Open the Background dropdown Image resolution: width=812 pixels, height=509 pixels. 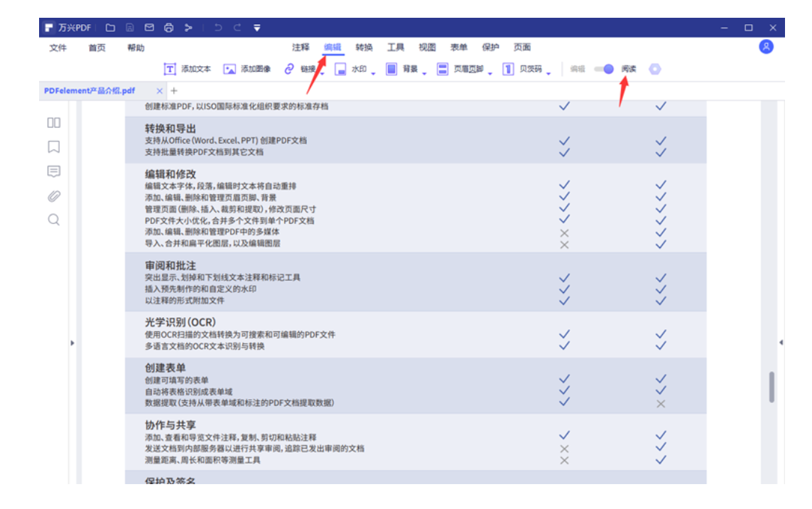[x=407, y=69]
